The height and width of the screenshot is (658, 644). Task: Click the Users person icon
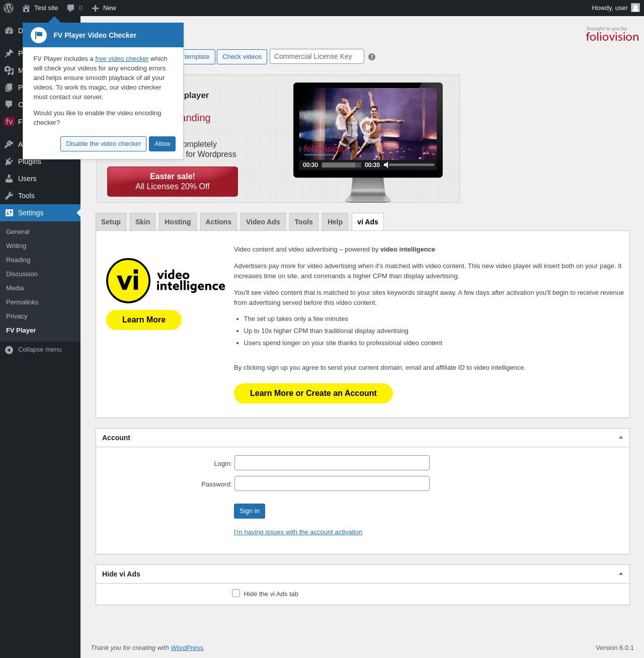click(x=9, y=179)
